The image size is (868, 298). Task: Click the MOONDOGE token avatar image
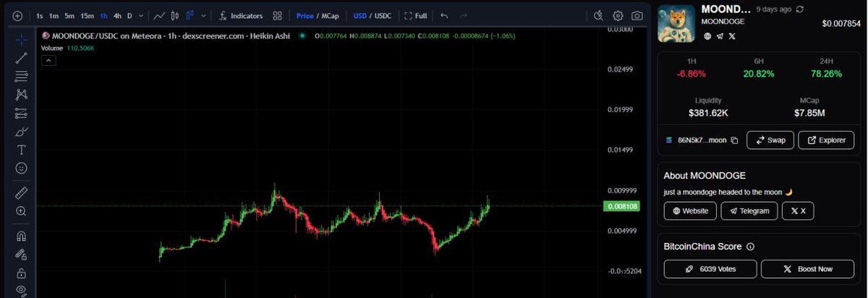[676, 22]
